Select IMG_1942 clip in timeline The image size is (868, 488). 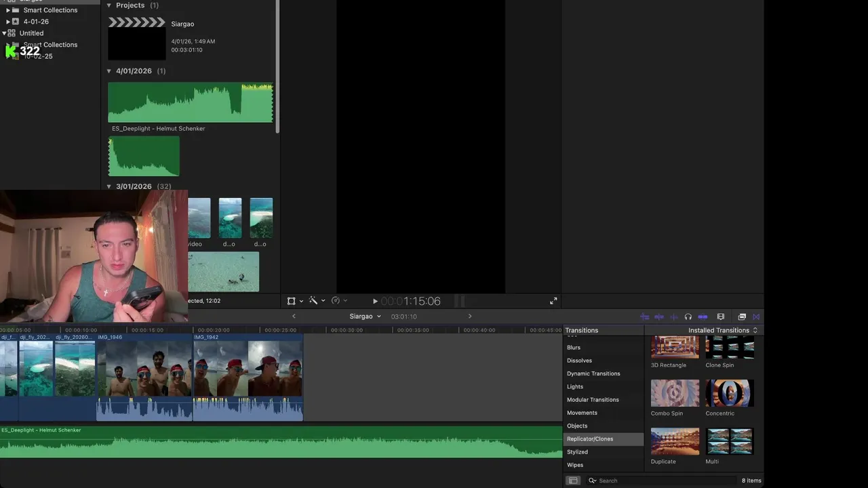pos(248,376)
